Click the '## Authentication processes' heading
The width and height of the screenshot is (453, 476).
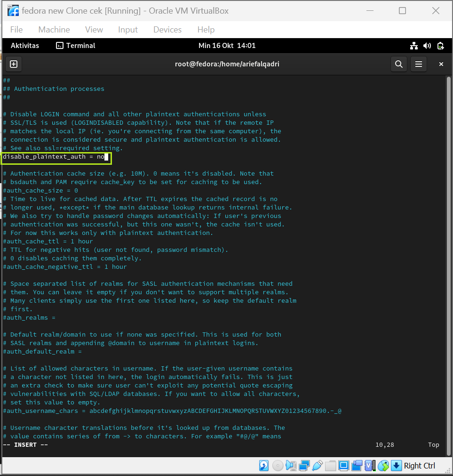(x=54, y=89)
